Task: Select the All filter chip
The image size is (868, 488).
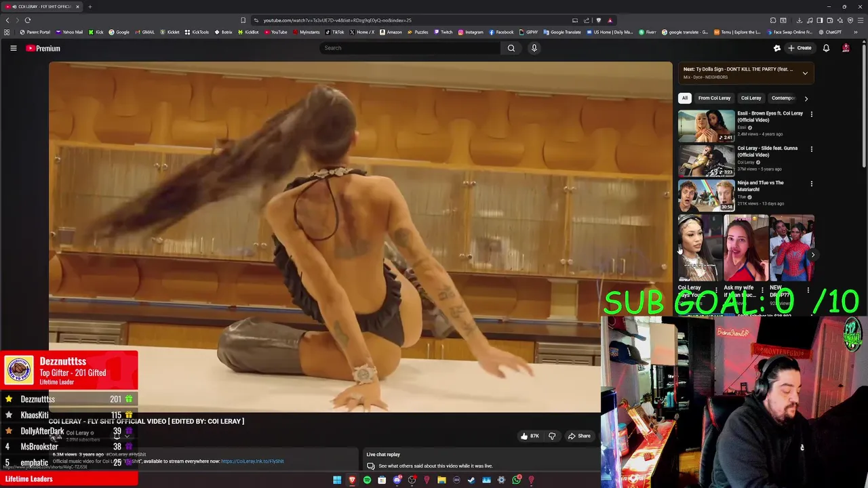Action: pos(685,98)
